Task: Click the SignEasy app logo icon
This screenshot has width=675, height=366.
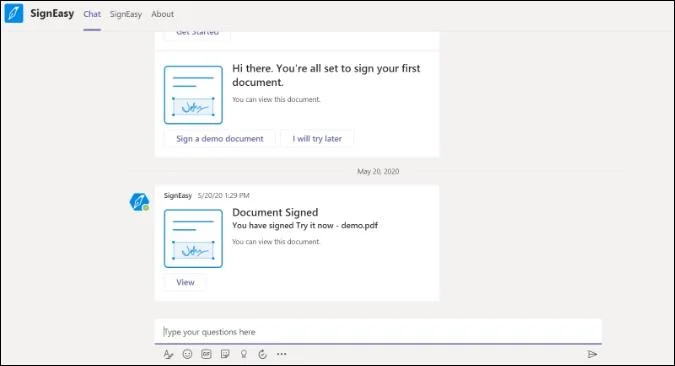Action: tap(14, 13)
